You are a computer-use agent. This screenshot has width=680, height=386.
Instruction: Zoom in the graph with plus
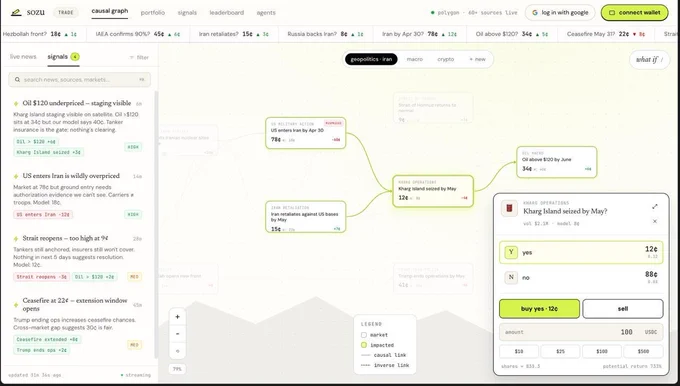177,317
